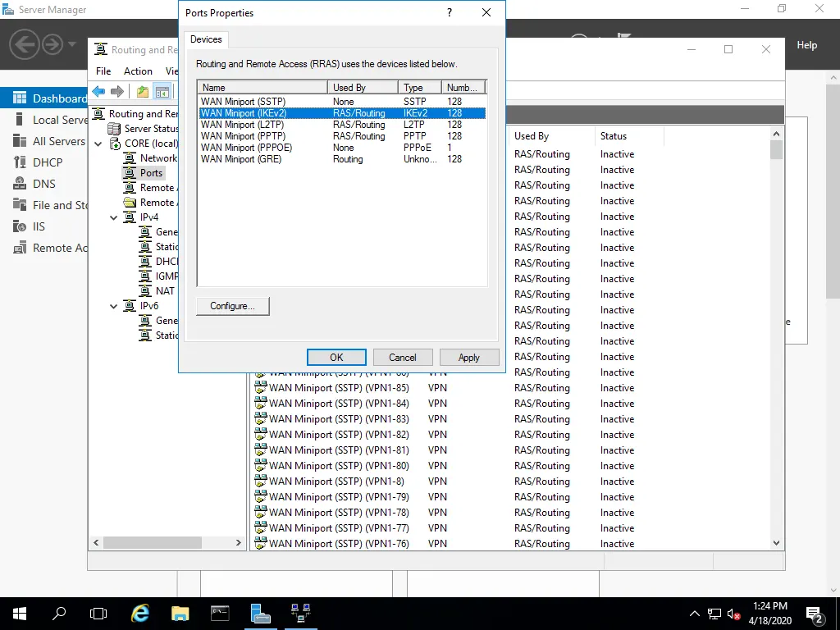The image size is (840, 630).
Task: Click the help question mark in Ports Properties
Action: [449, 13]
